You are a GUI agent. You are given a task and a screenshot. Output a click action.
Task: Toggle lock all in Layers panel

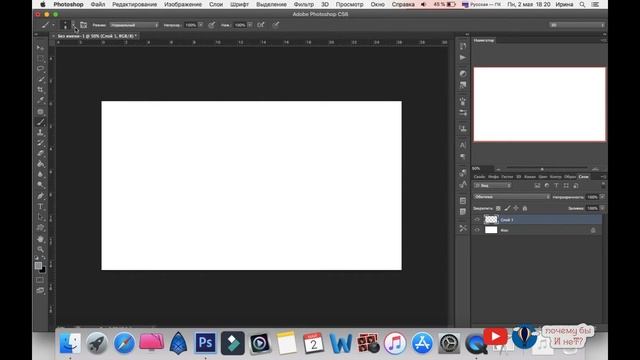pyautogui.click(x=525, y=208)
